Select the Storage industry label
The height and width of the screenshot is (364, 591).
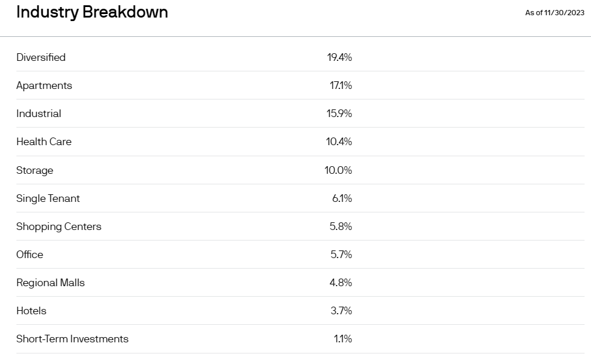pyautogui.click(x=35, y=170)
